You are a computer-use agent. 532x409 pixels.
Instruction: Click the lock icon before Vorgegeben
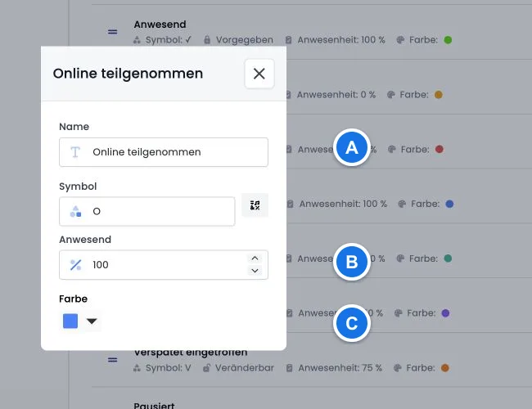click(207, 40)
